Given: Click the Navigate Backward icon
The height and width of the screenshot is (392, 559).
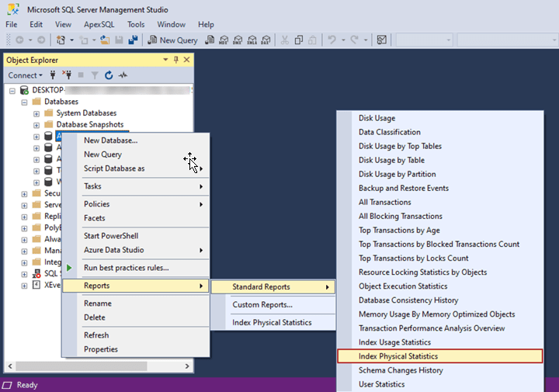Looking at the screenshot, I should tap(20, 40).
